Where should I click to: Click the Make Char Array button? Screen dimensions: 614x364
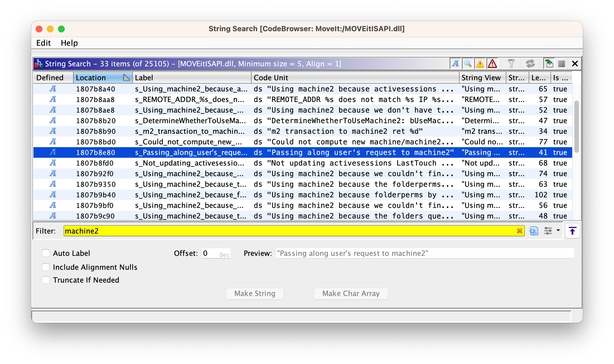click(351, 293)
